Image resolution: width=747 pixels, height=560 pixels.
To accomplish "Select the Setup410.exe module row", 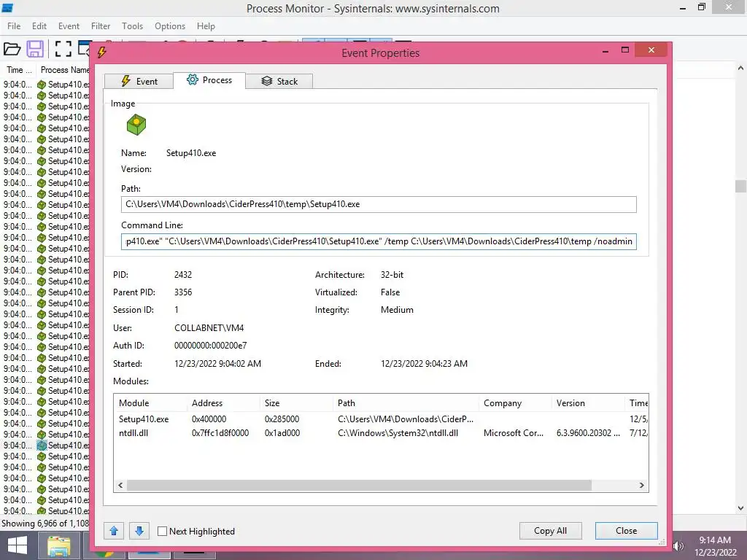I will click(381, 419).
